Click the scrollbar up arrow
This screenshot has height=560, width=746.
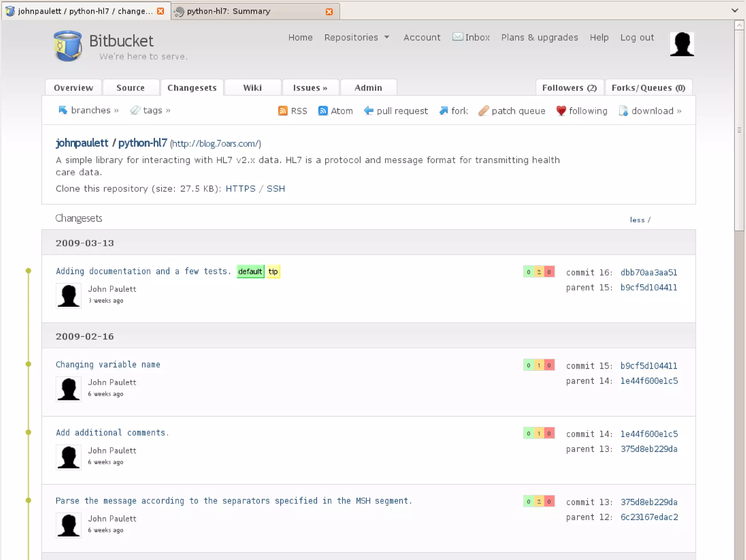pos(739,25)
